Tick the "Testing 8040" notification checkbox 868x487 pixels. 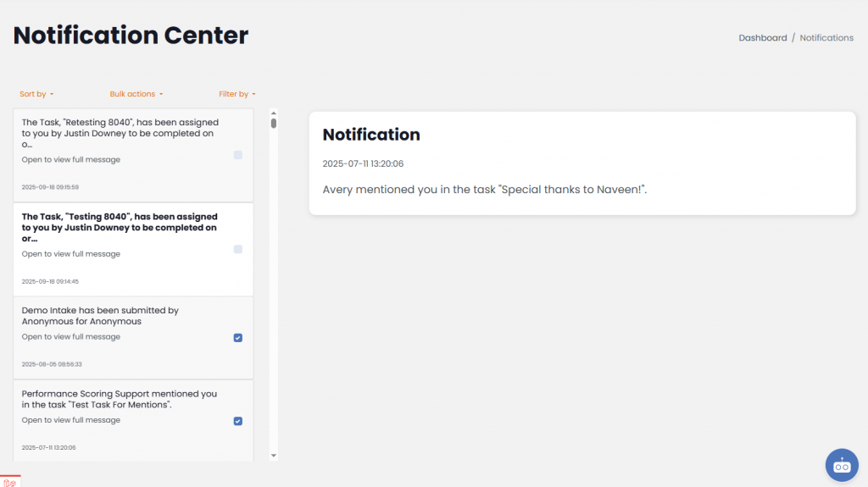238,249
